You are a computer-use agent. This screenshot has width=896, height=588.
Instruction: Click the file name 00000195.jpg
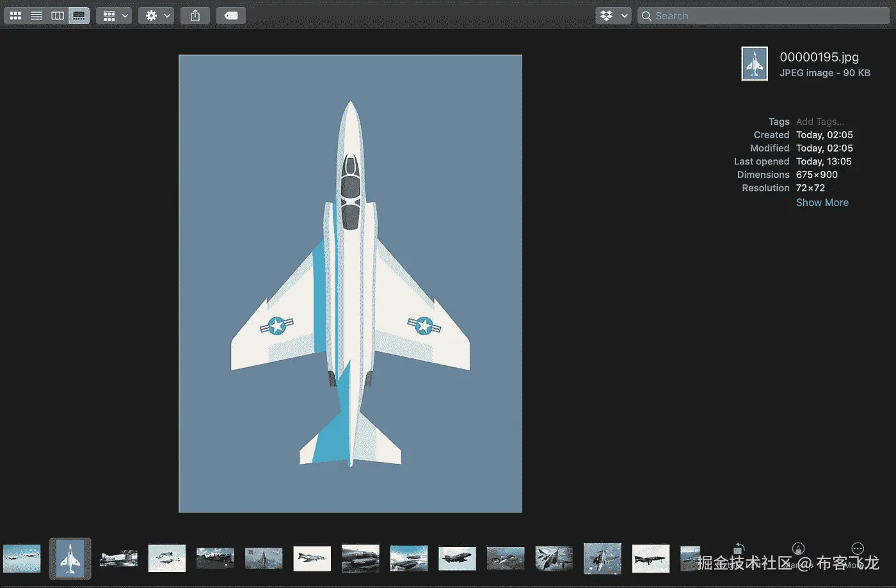pos(819,57)
